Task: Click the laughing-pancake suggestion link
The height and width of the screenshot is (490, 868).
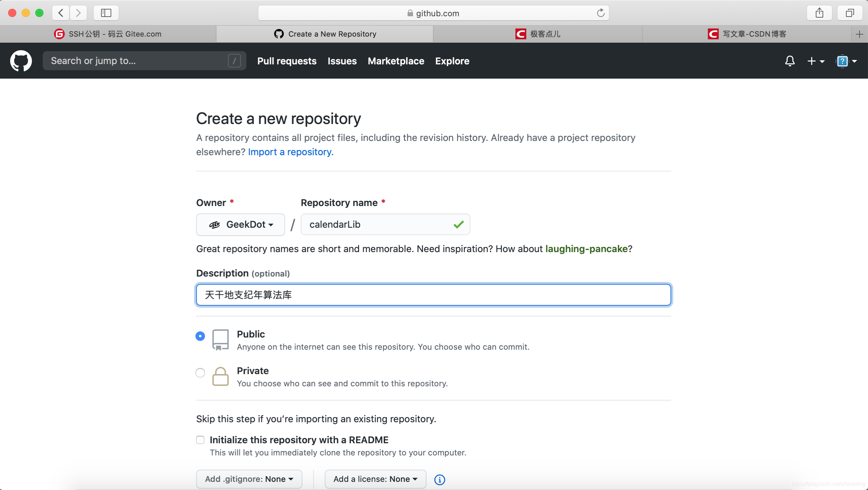Action: pyautogui.click(x=587, y=249)
